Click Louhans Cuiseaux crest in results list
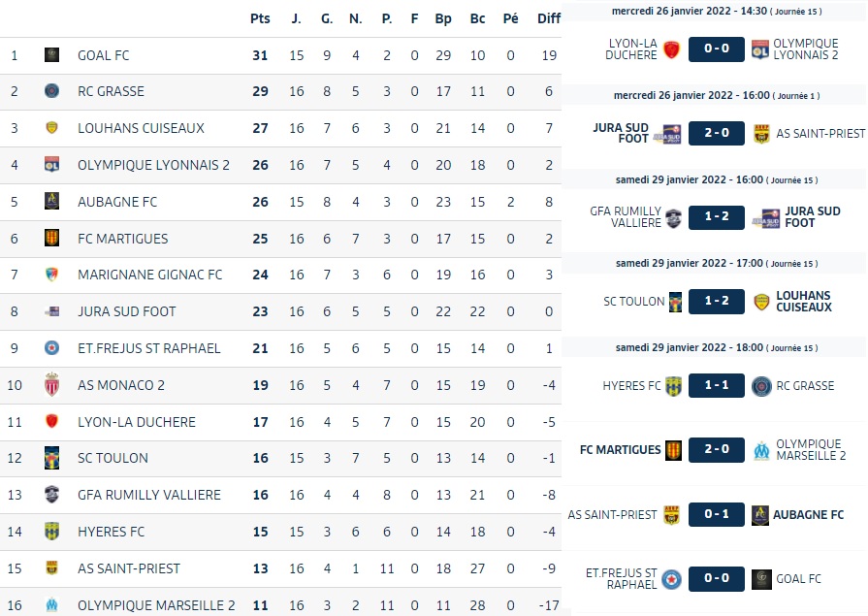Viewport: 868px width, 616px height. click(761, 302)
